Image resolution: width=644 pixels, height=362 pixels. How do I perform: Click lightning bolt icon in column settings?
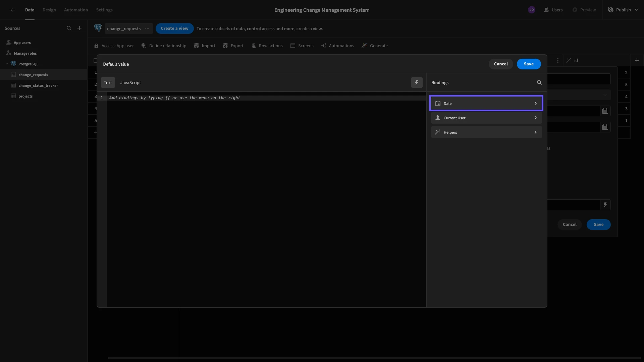tap(605, 205)
